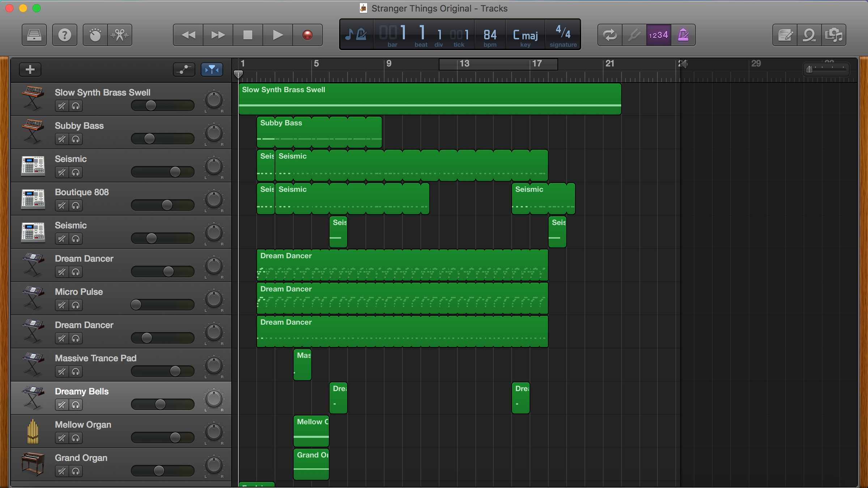Open the Apple Loops browser
868x488 pixels.
(x=809, y=35)
